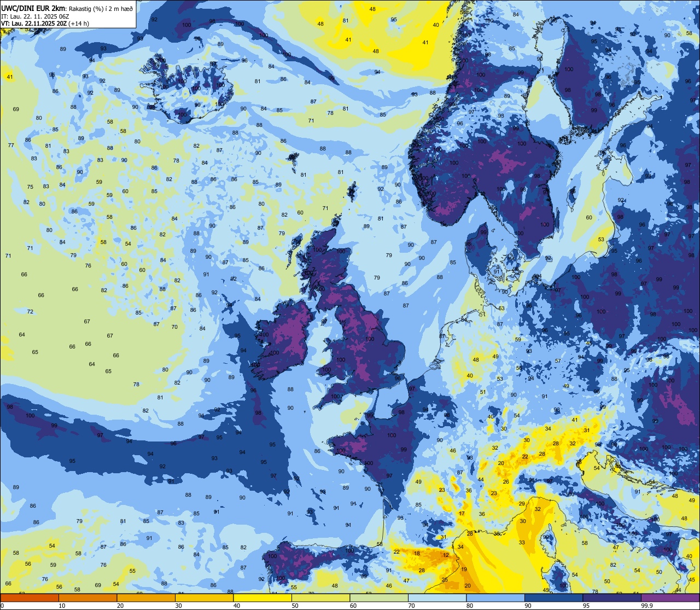
Task: Click the map humidity value 19
Action: click(x=464, y=570)
